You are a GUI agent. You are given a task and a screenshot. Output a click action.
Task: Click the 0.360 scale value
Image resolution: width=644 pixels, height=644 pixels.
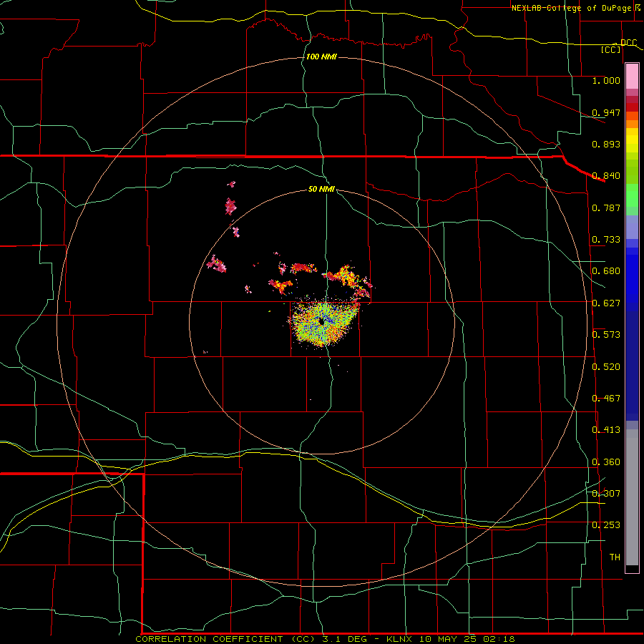(x=606, y=462)
